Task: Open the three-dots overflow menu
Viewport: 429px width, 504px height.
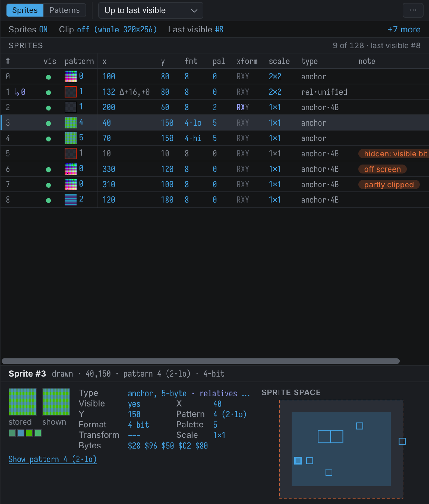Action: (x=413, y=10)
